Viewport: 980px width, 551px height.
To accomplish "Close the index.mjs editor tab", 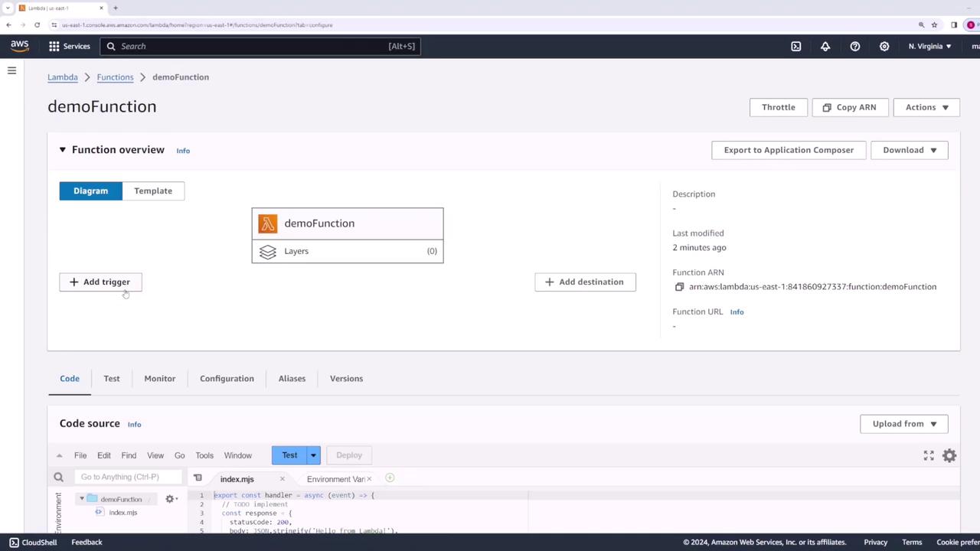I will click(282, 479).
